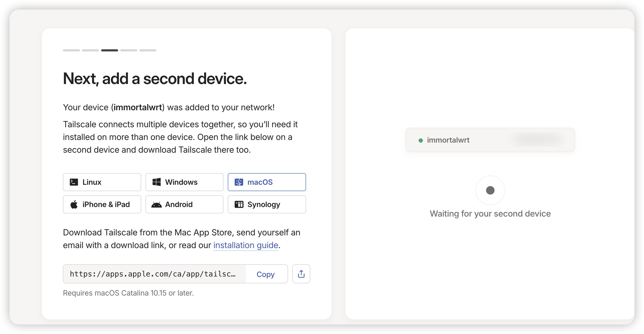Click the Synology NAS icon

(x=239, y=204)
